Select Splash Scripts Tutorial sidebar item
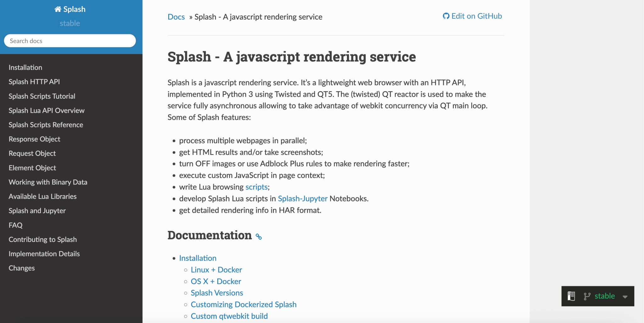Viewport: 644px width, 323px height. point(42,96)
